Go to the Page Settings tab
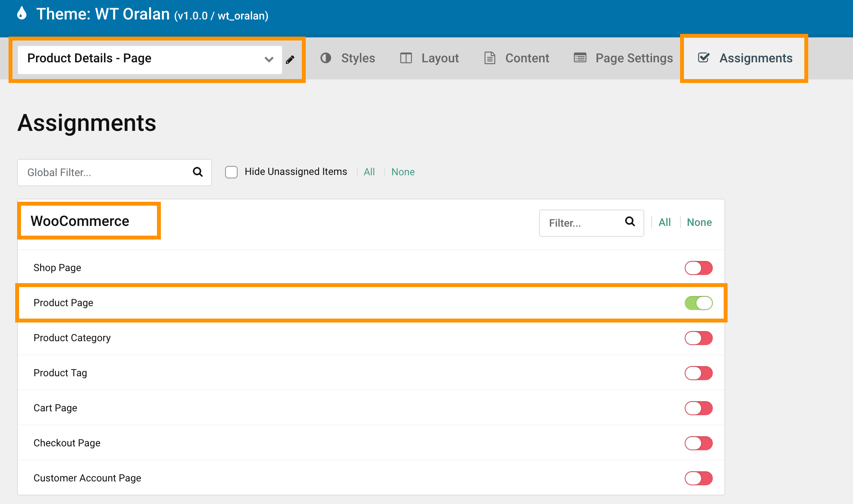The image size is (853, 504). click(x=623, y=58)
